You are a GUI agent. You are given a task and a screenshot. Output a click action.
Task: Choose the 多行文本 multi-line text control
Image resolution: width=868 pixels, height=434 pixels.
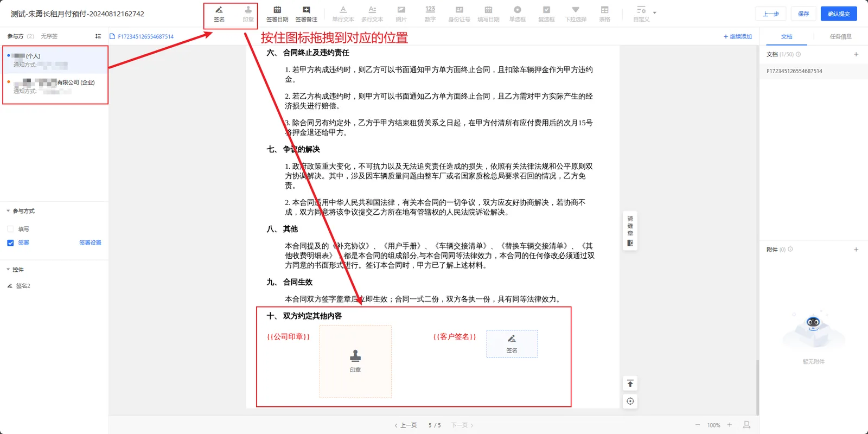point(372,14)
